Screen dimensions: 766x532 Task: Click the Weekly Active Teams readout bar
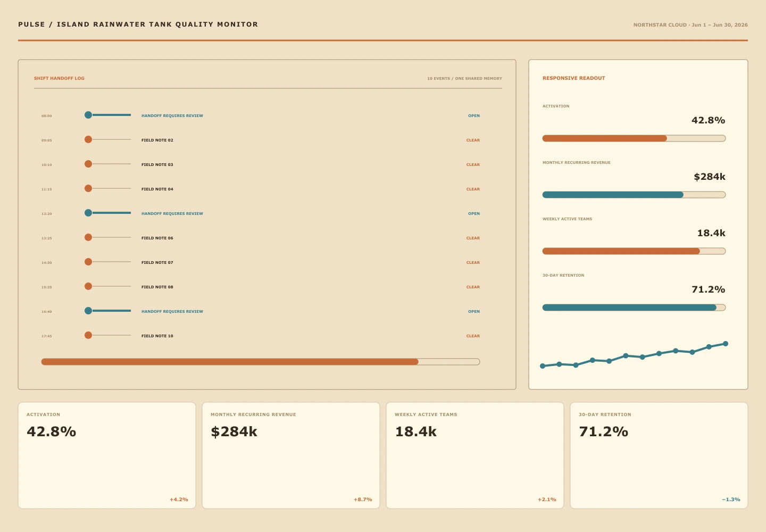pyautogui.click(x=634, y=251)
